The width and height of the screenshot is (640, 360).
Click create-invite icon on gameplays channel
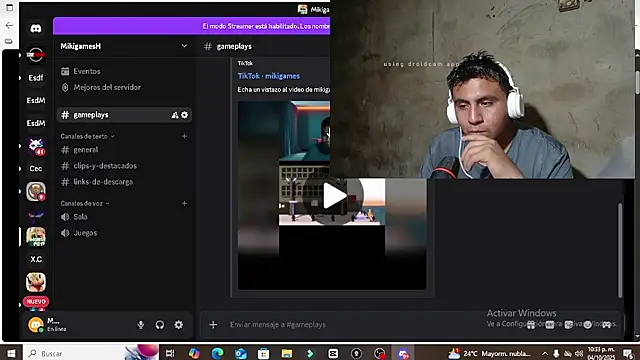[175, 115]
